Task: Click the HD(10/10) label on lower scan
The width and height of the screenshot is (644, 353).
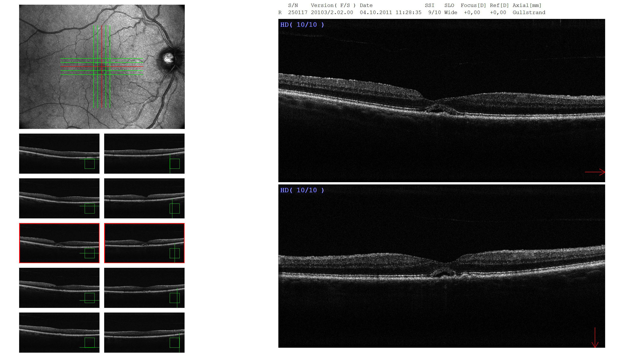Action: (302, 190)
